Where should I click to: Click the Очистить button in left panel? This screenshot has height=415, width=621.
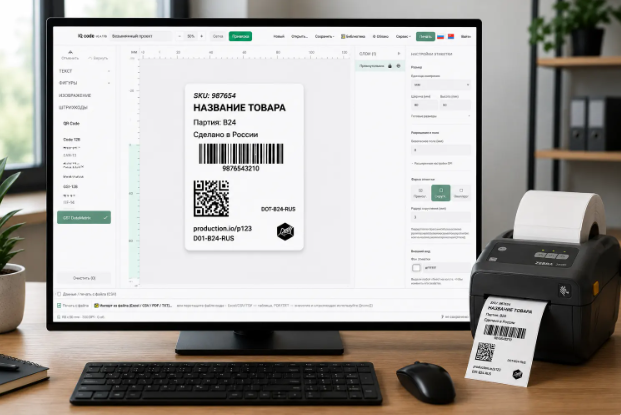pos(84,278)
